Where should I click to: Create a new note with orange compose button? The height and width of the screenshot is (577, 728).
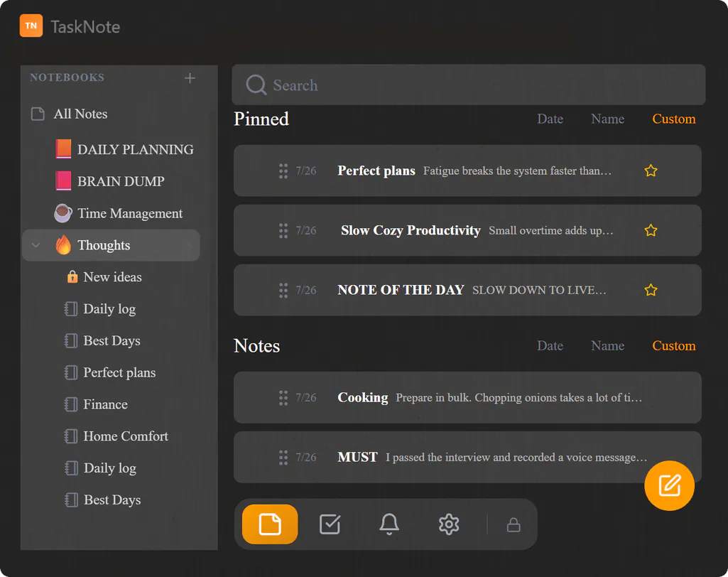coord(669,485)
